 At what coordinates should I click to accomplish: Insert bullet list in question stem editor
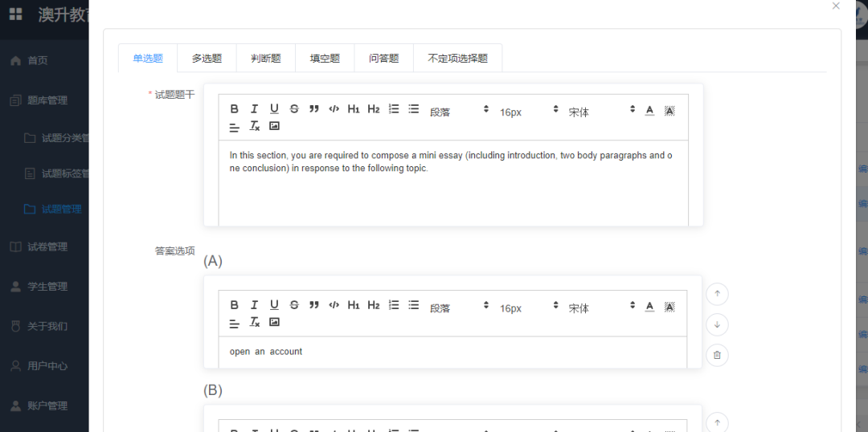coord(414,109)
